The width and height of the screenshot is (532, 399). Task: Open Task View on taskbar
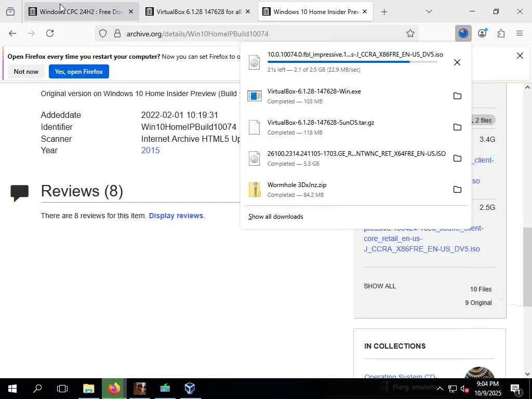[62, 388]
